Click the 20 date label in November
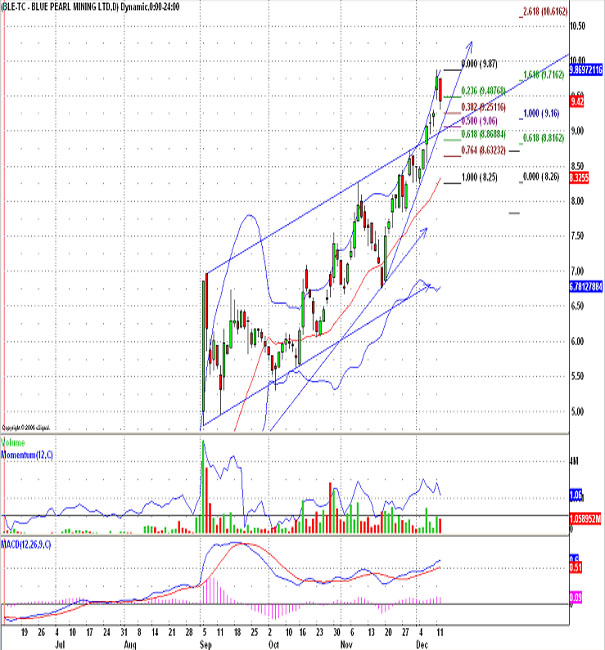This screenshot has width=605, height=650. point(389,632)
